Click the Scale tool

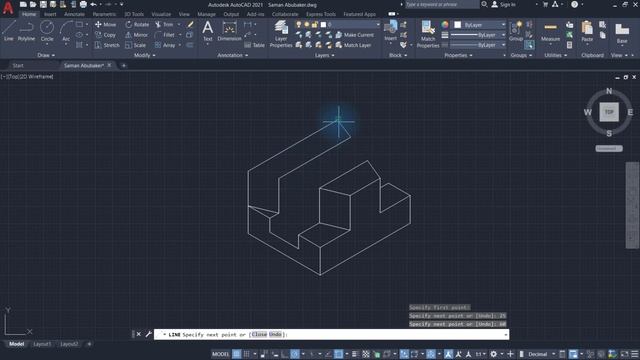(x=136, y=45)
